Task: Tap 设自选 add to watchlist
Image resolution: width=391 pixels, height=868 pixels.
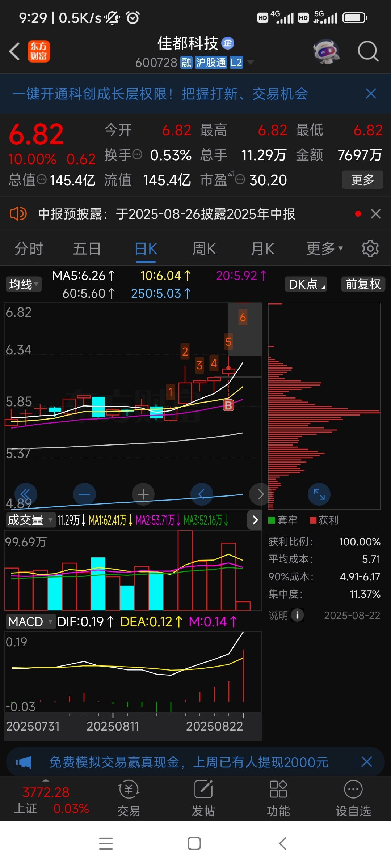Action: coord(353,799)
